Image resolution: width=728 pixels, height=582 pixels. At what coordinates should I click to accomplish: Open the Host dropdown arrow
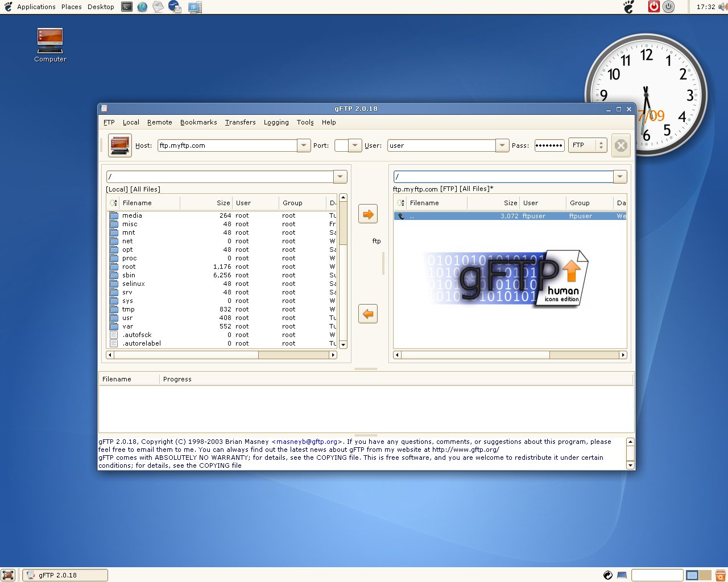point(304,145)
